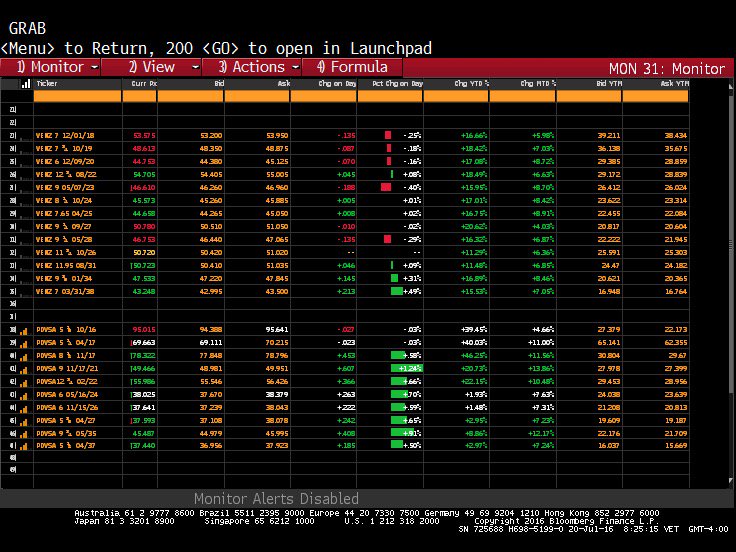Screen dimensions: 736x552
Task: Click the vertical scrollbar down arrow
Action: pyautogui.click(x=730, y=481)
